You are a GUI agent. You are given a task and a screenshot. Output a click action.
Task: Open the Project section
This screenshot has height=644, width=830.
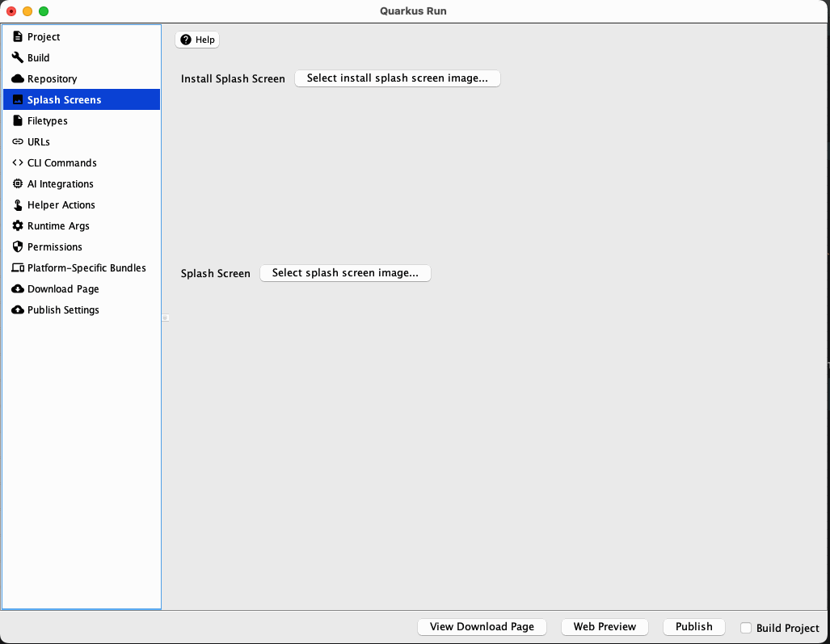point(82,36)
